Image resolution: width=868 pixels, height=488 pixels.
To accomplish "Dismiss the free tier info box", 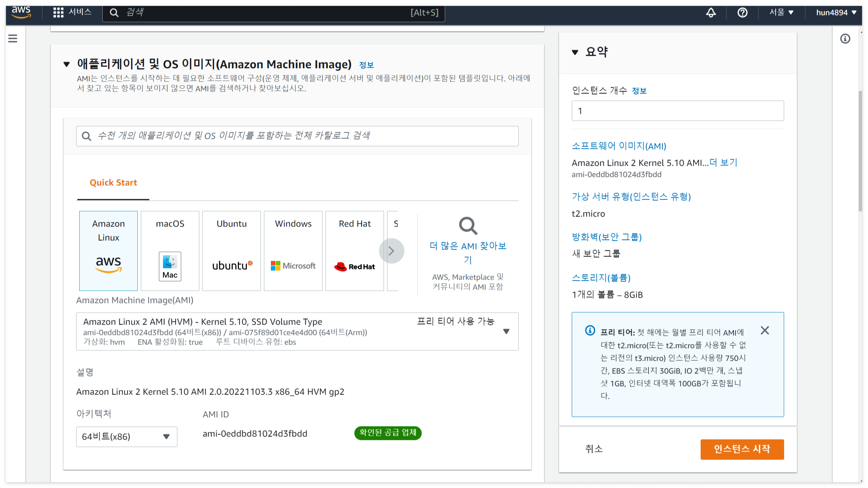I will 765,330.
